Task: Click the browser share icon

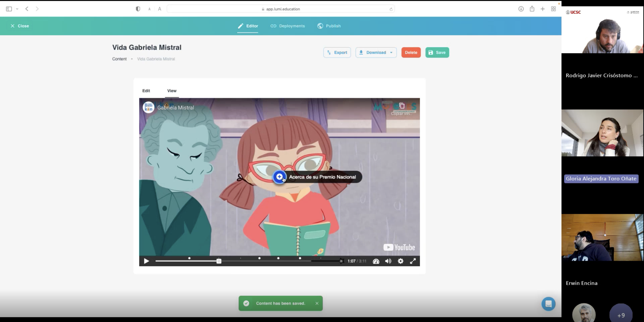Action: [x=532, y=9]
